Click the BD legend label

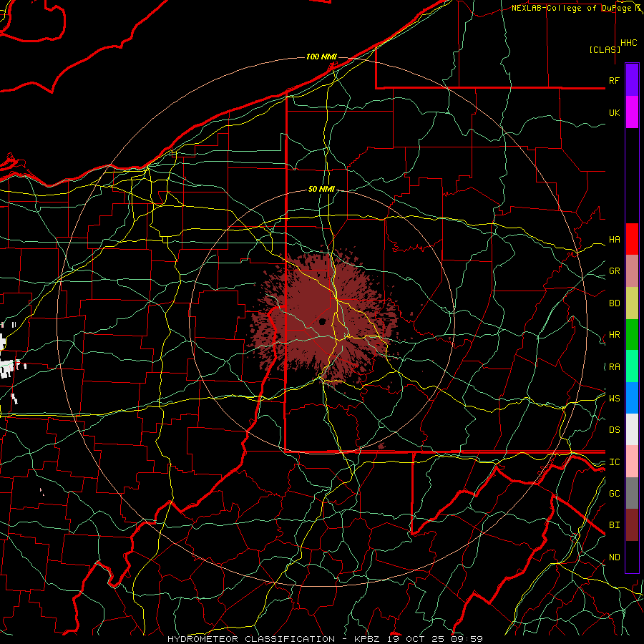(614, 303)
